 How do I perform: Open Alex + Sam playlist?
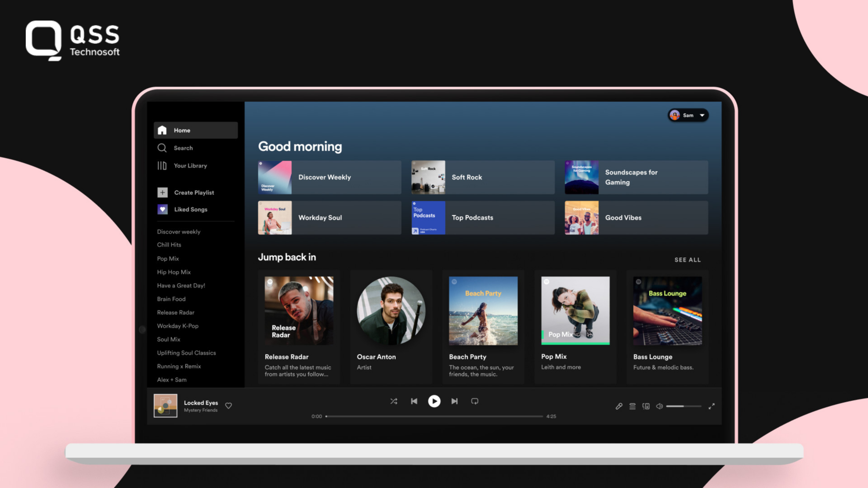(172, 380)
